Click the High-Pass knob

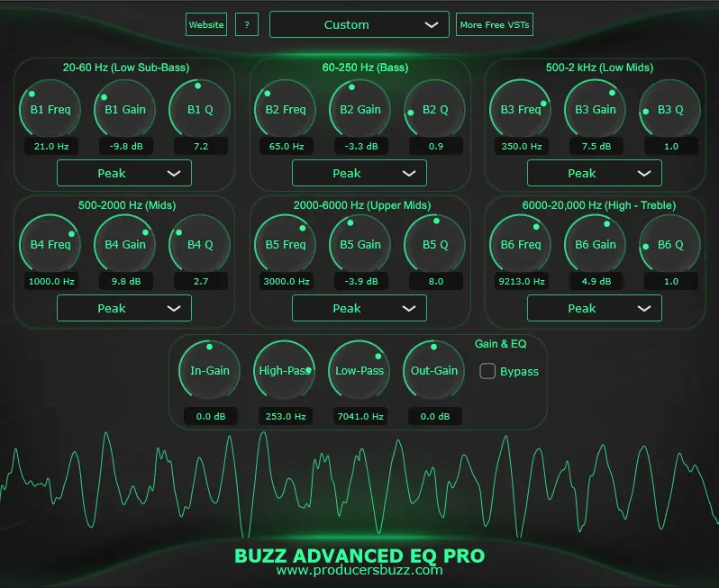click(285, 370)
